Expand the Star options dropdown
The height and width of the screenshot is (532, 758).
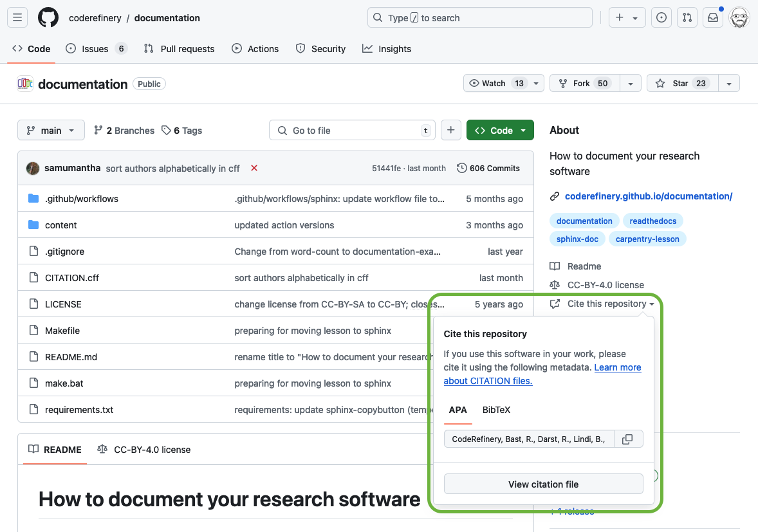tap(728, 83)
